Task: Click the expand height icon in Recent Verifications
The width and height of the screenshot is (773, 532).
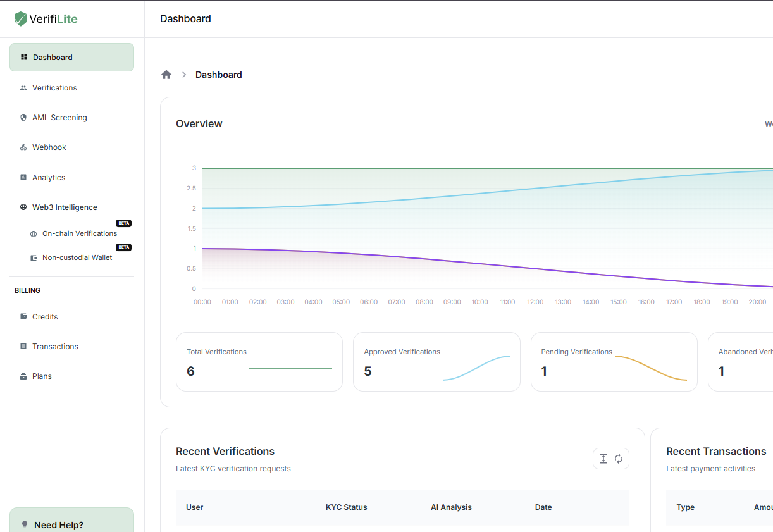Action: point(603,459)
